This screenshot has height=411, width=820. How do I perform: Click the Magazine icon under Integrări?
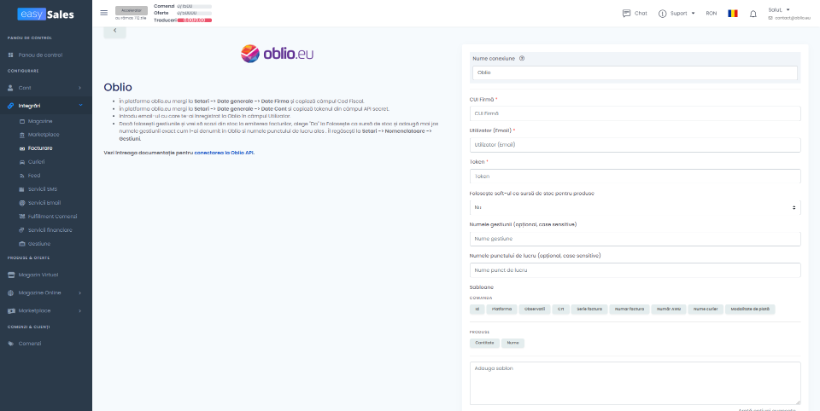pos(22,121)
